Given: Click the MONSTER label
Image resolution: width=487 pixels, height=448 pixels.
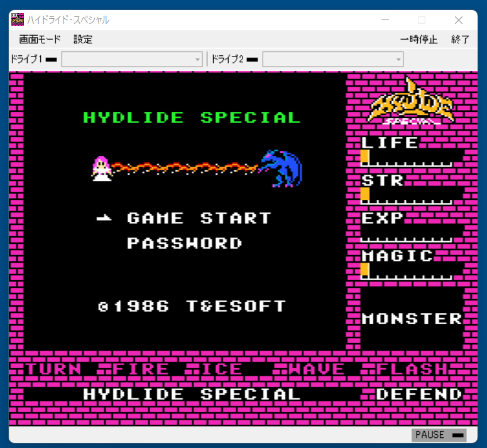Looking at the screenshot, I should (x=412, y=319).
